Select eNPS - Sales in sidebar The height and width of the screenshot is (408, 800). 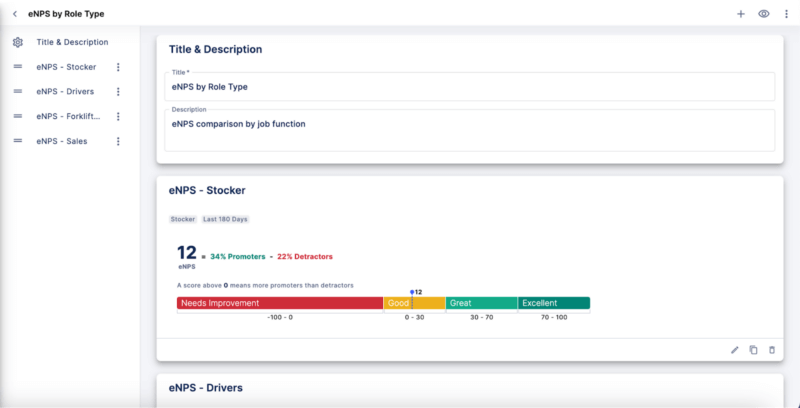[62, 141]
